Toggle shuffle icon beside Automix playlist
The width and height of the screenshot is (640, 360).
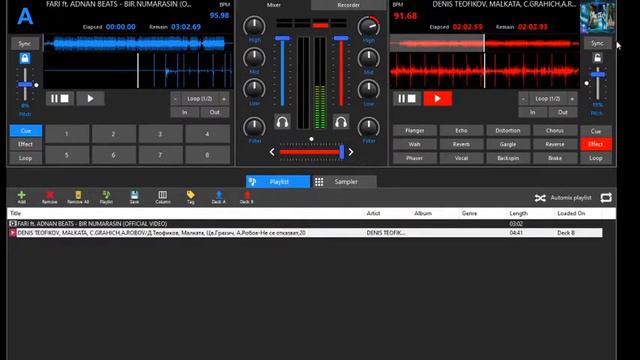(x=540, y=198)
